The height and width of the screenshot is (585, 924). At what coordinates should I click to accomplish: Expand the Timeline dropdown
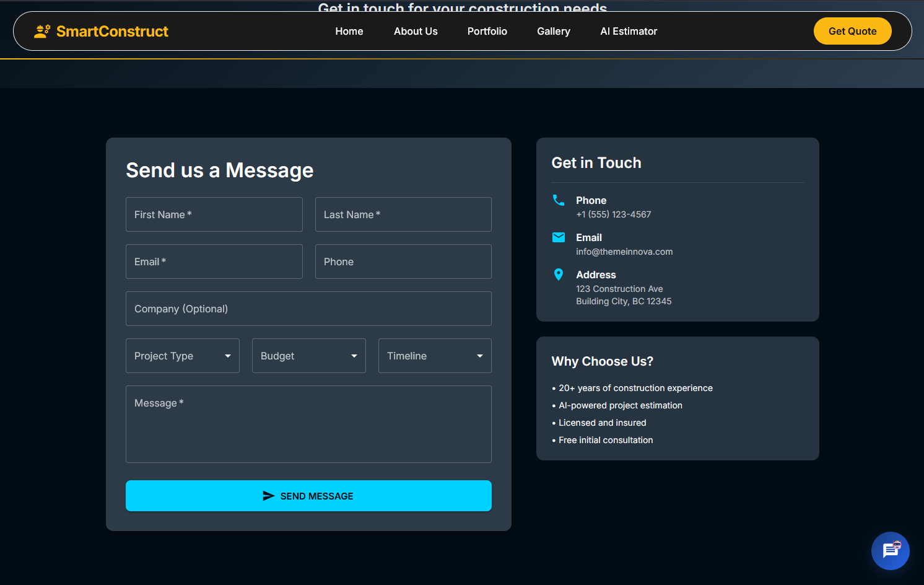[435, 356]
